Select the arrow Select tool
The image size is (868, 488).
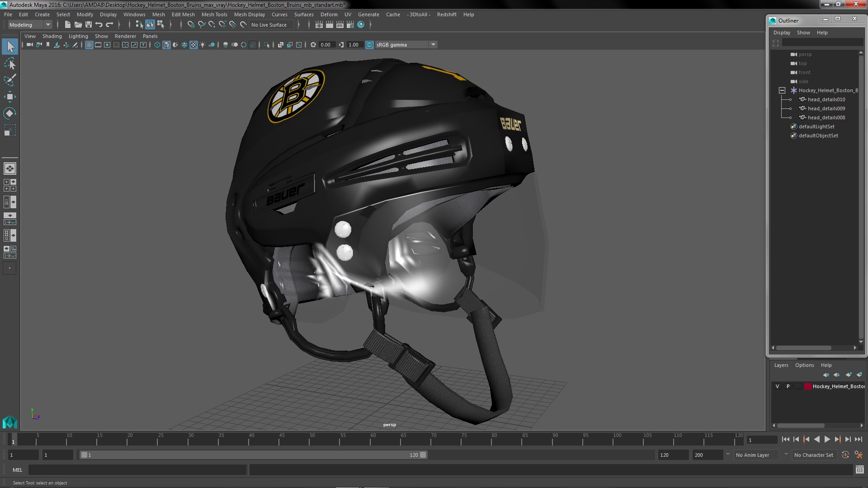tap(10, 47)
